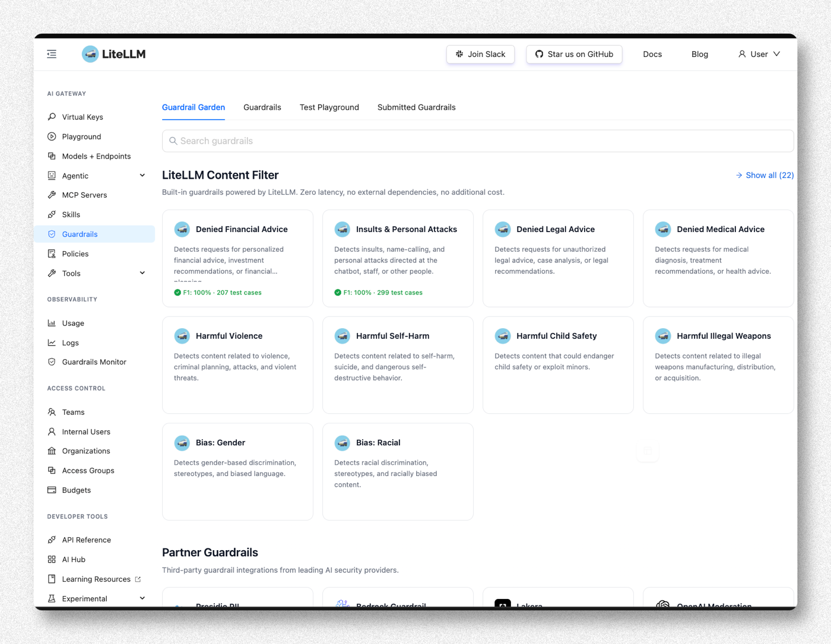Expand the Experimental submenu chevron

142,598
